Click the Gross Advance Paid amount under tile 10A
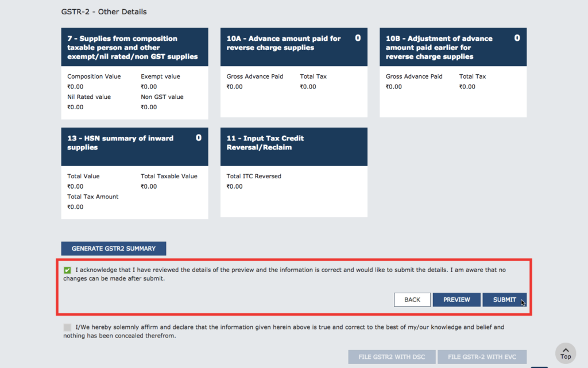This screenshot has width=588, height=368. click(x=234, y=86)
